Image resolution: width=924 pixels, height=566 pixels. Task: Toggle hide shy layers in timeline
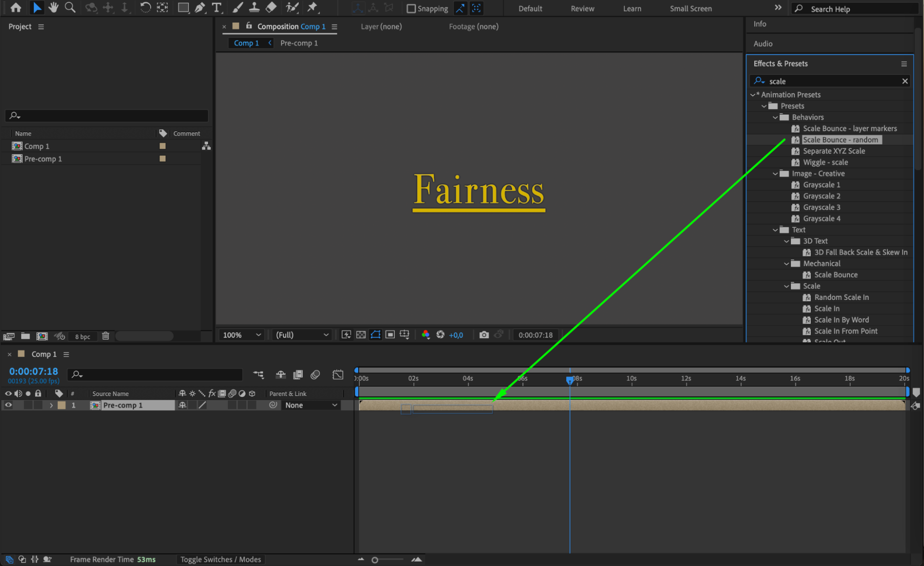click(281, 374)
